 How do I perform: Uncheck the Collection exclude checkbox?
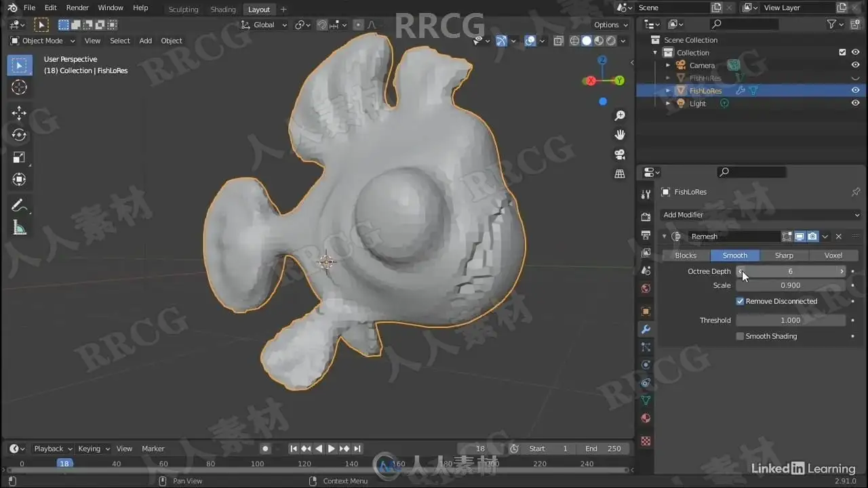[842, 52]
